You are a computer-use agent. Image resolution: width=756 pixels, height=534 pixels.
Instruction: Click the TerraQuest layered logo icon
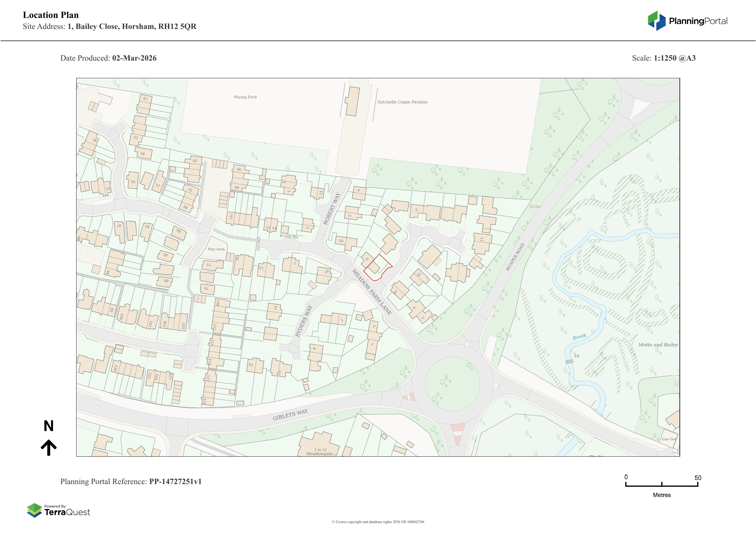[x=34, y=510]
